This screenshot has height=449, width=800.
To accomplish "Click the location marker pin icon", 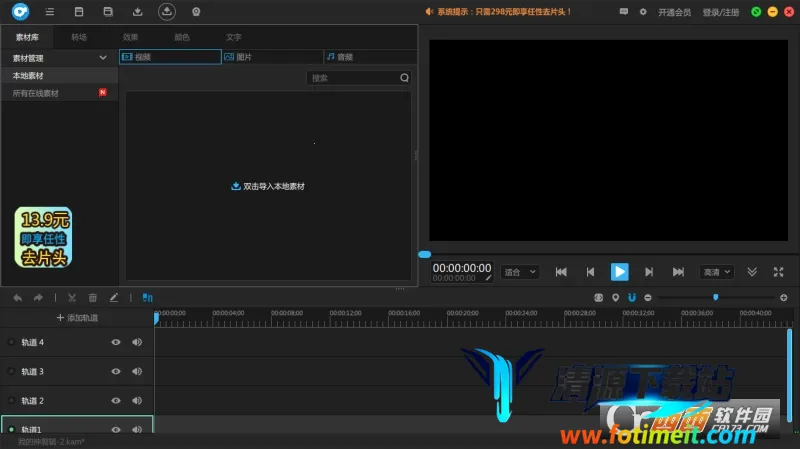I will click(615, 297).
